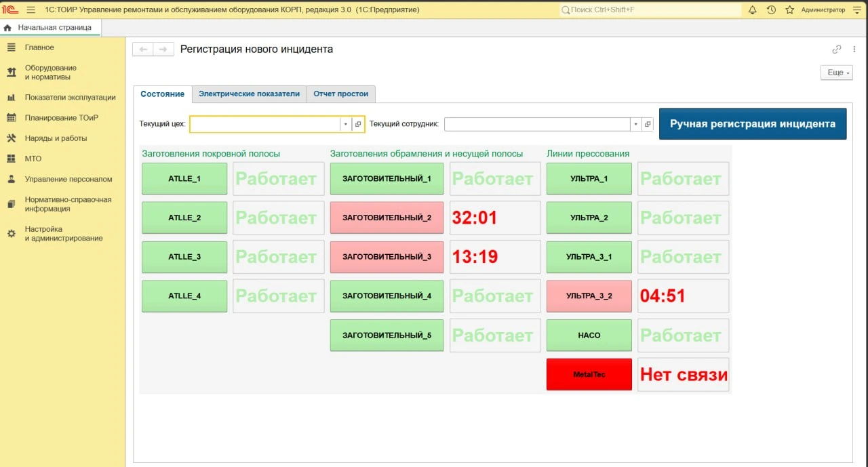Click into the Текущий цех input field

265,124
